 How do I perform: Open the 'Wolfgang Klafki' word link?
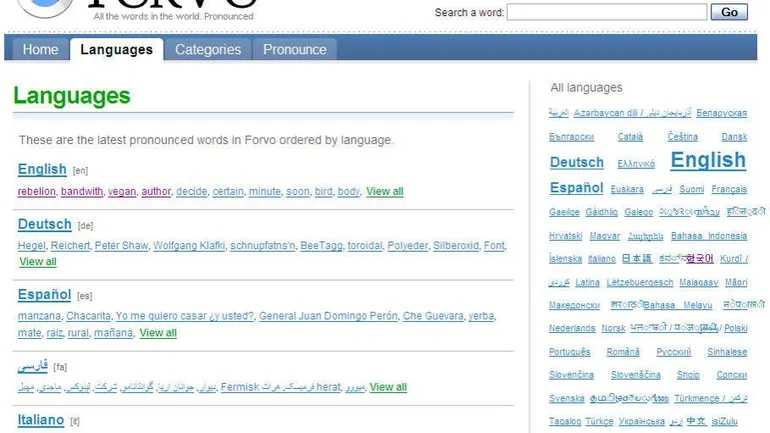click(x=189, y=246)
